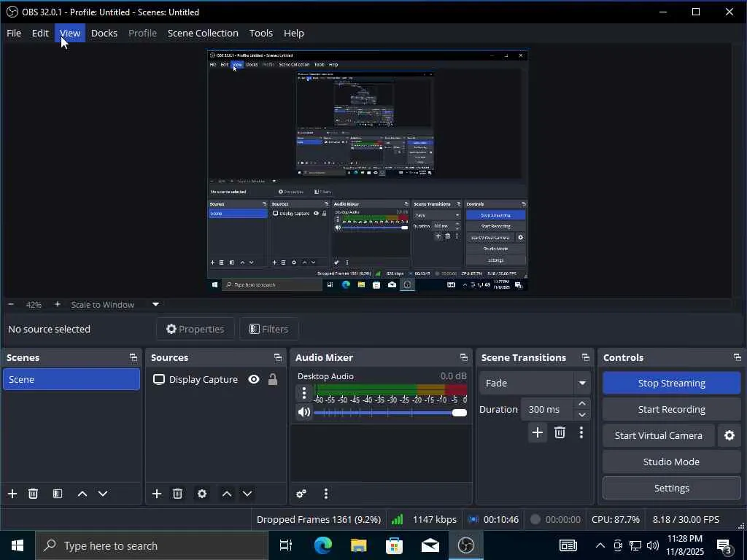Screen dimensions: 747x560
Task: Open Audio Mixer bottom three-dot menu
Action: pyautogui.click(x=326, y=494)
